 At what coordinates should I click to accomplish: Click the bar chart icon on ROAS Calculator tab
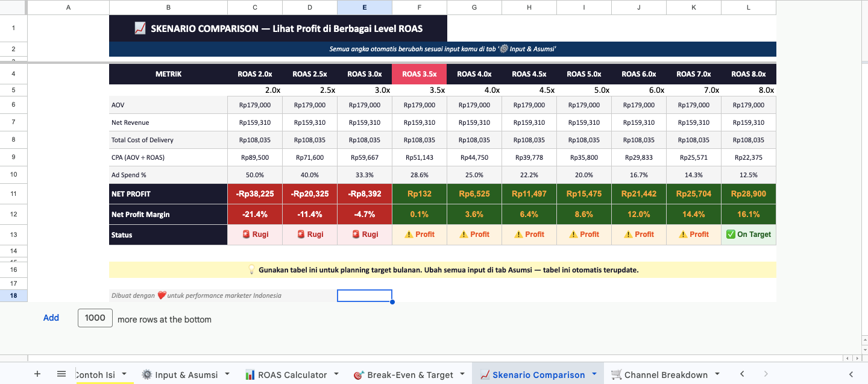(250, 374)
